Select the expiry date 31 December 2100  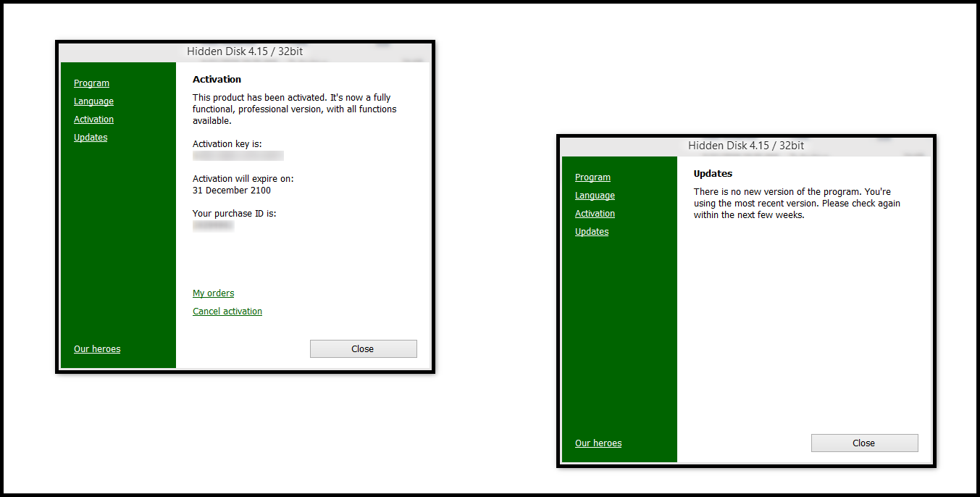(232, 191)
